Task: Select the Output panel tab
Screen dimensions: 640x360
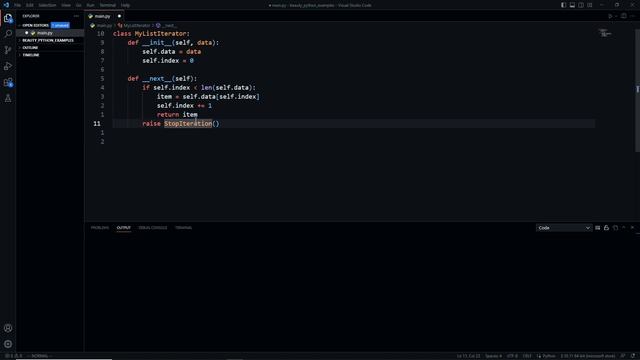Action: pyautogui.click(x=124, y=228)
